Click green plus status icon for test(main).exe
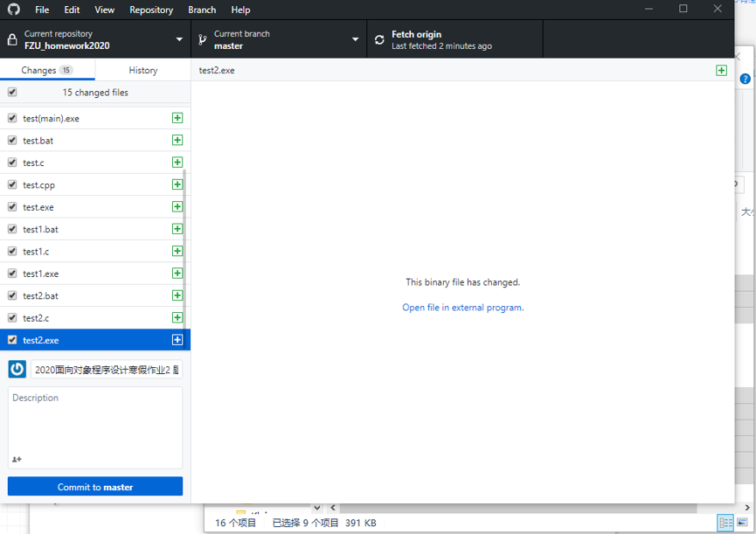This screenshot has height=534, width=756. (177, 118)
